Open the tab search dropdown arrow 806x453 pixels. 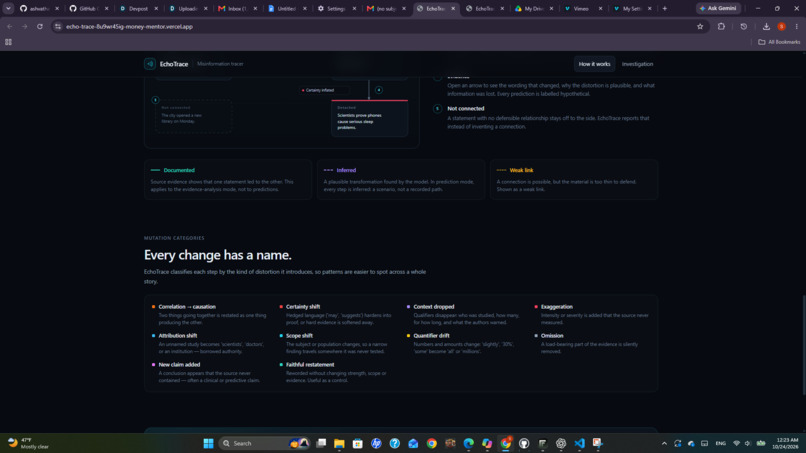(8, 8)
